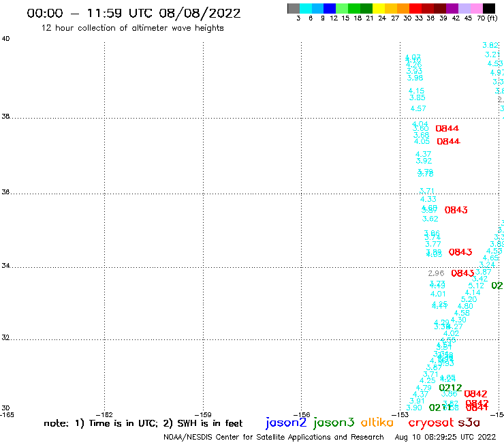Click the yellow swatch in the legend
This screenshot has height=443, width=504.
tap(379, 8)
